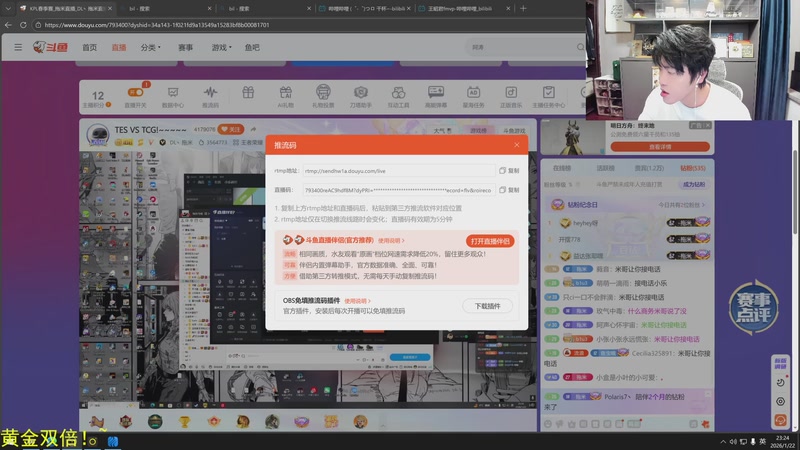Expand 今日共有2位粉丝 chevron
This screenshot has width=800, height=450.
pos(703,205)
